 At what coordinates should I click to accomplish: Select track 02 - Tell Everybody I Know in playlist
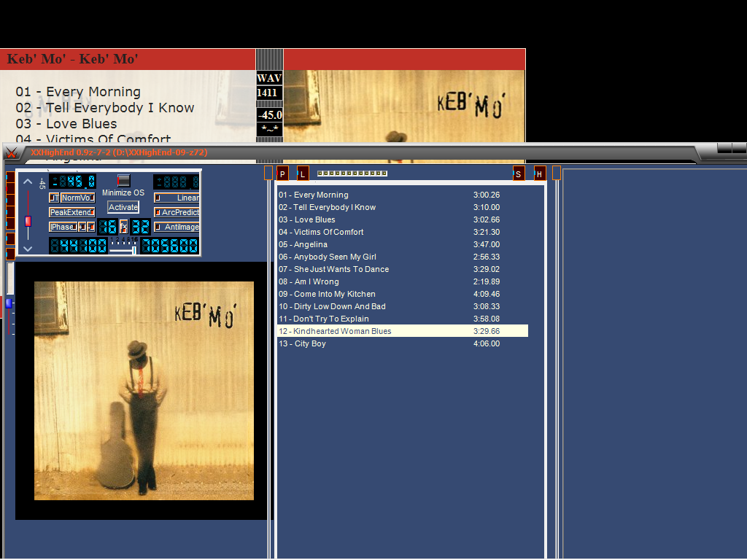[x=403, y=207]
